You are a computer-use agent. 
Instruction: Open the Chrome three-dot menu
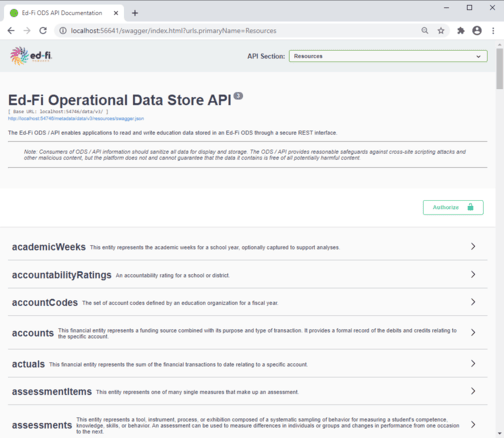point(493,31)
